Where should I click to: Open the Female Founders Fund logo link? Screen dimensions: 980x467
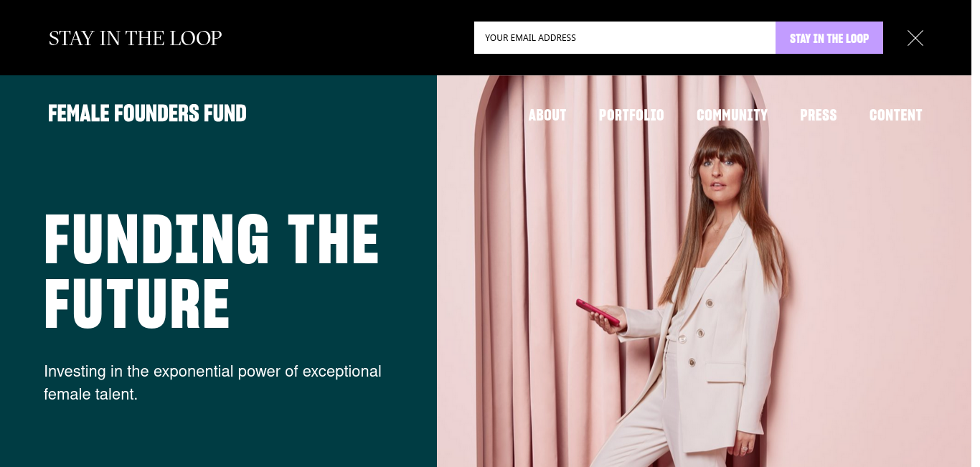coord(147,113)
